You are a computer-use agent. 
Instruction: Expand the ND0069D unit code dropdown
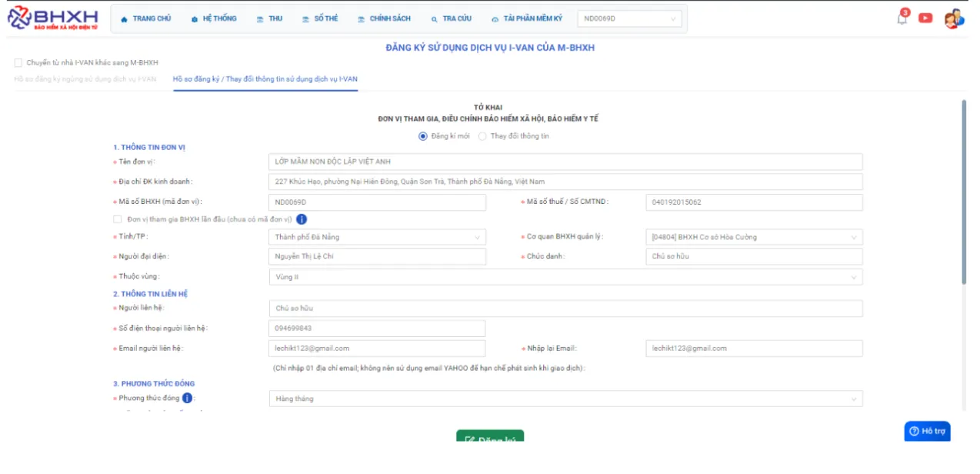629,18
